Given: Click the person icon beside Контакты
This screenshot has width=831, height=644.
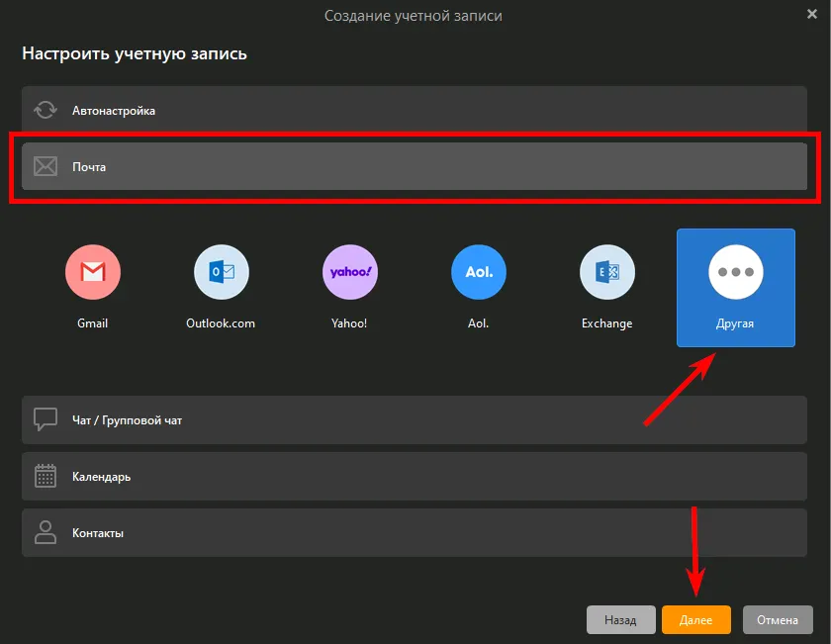Looking at the screenshot, I should 46,532.
